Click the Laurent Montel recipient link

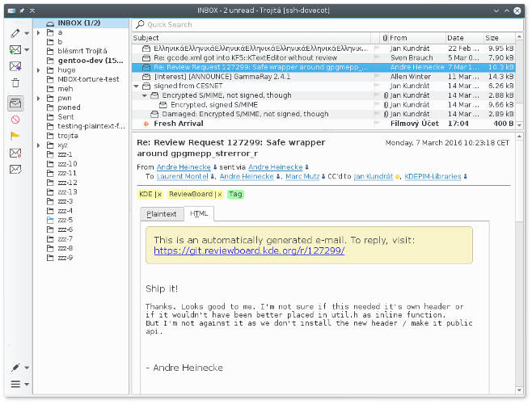(183, 176)
